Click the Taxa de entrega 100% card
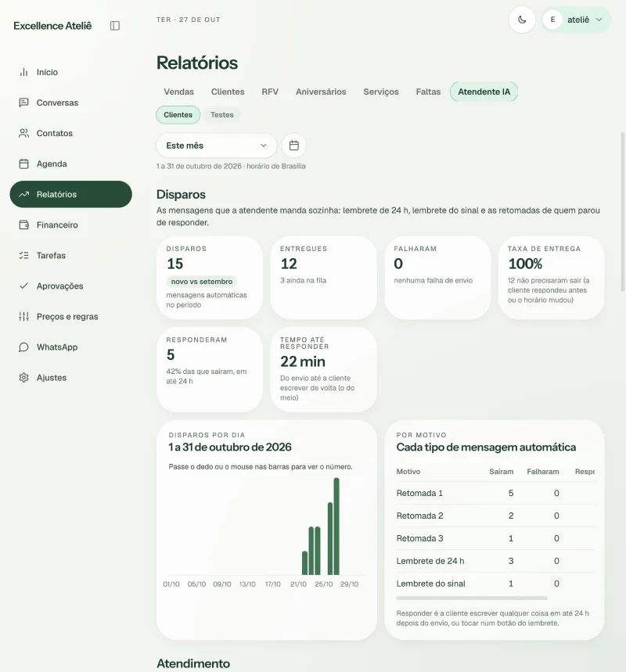The height and width of the screenshot is (672, 626). pyautogui.click(x=552, y=278)
